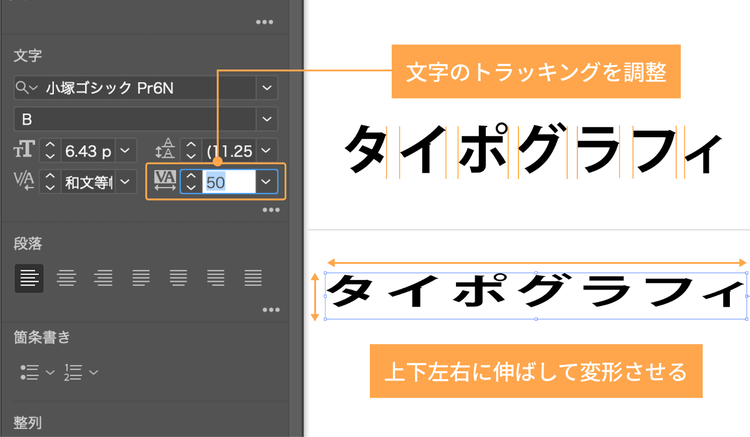Click the leading stepper arrows

tap(191, 151)
